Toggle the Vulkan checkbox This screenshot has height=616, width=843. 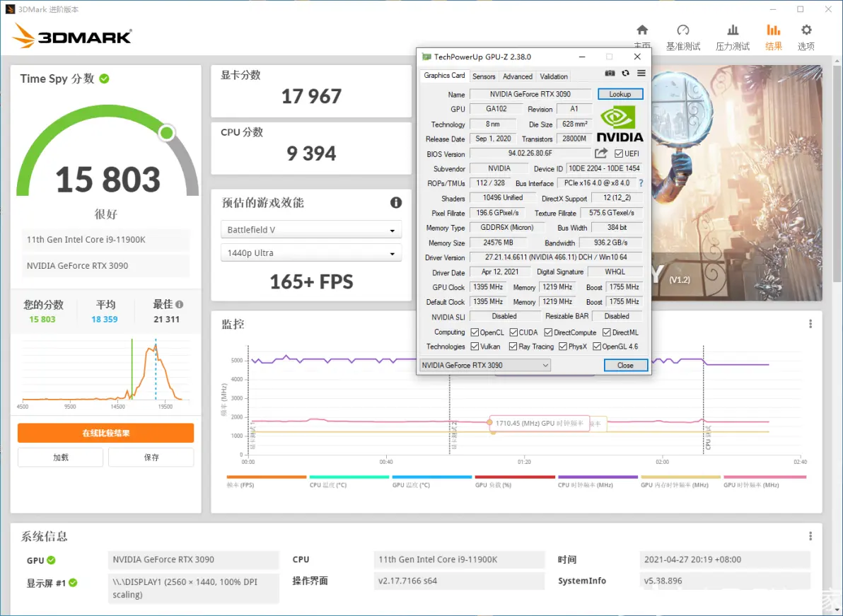click(x=475, y=347)
